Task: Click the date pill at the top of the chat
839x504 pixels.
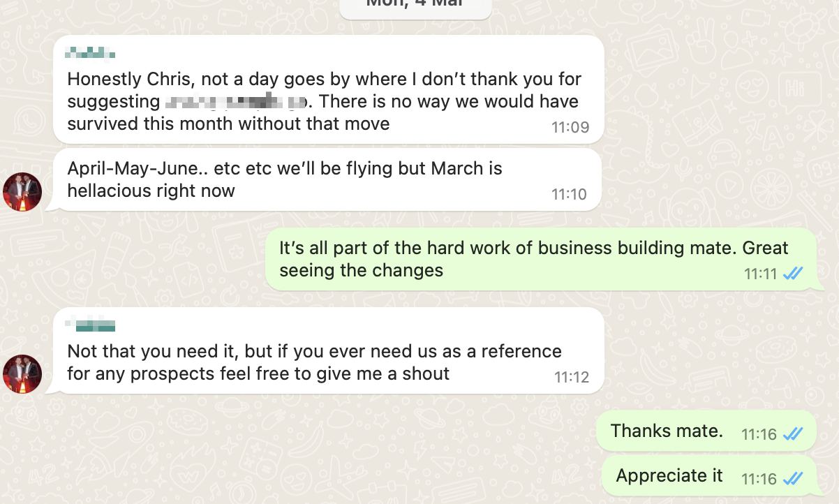Action: pos(415,6)
